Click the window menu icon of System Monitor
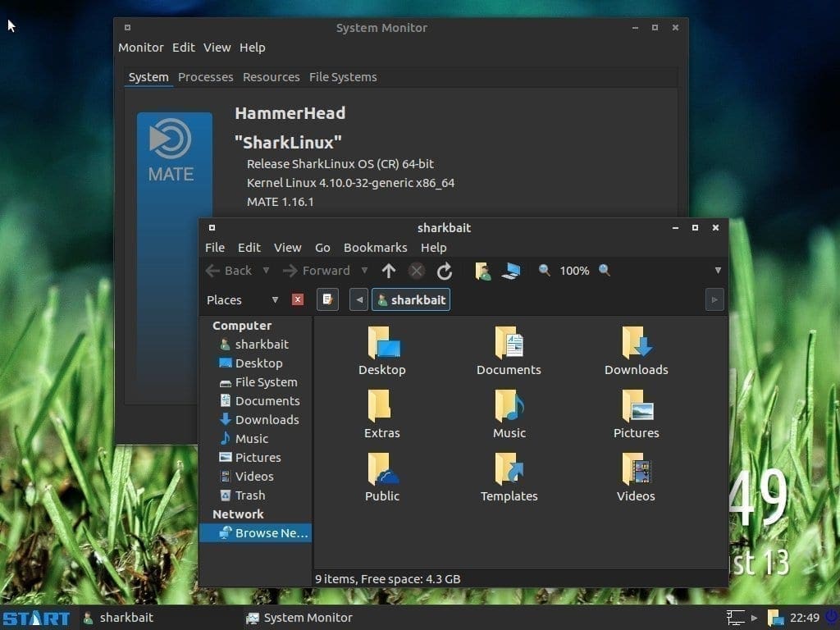 [127, 27]
